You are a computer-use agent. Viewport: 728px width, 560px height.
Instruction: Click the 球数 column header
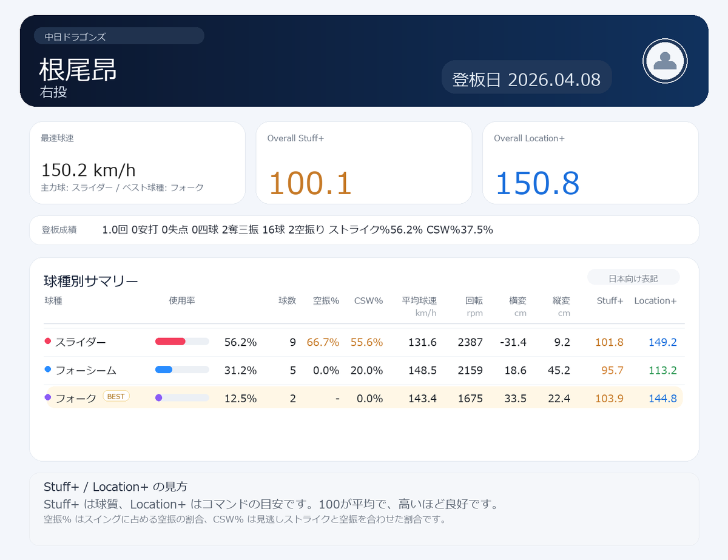pyautogui.click(x=287, y=300)
